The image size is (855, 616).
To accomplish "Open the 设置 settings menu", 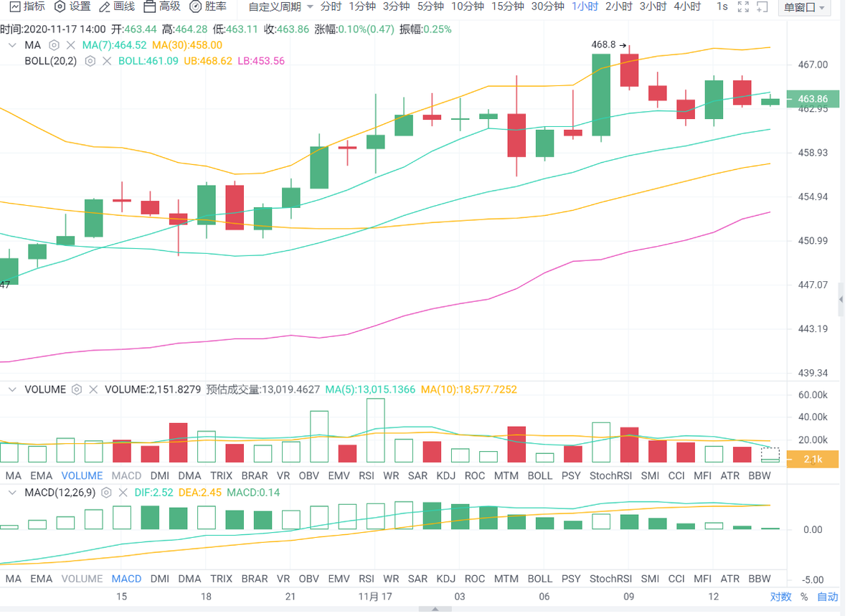I will point(73,6).
